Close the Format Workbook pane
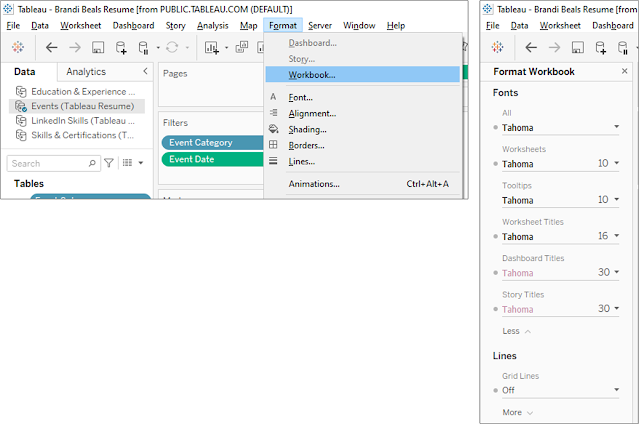The width and height of the screenshot is (639, 424). (624, 71)
